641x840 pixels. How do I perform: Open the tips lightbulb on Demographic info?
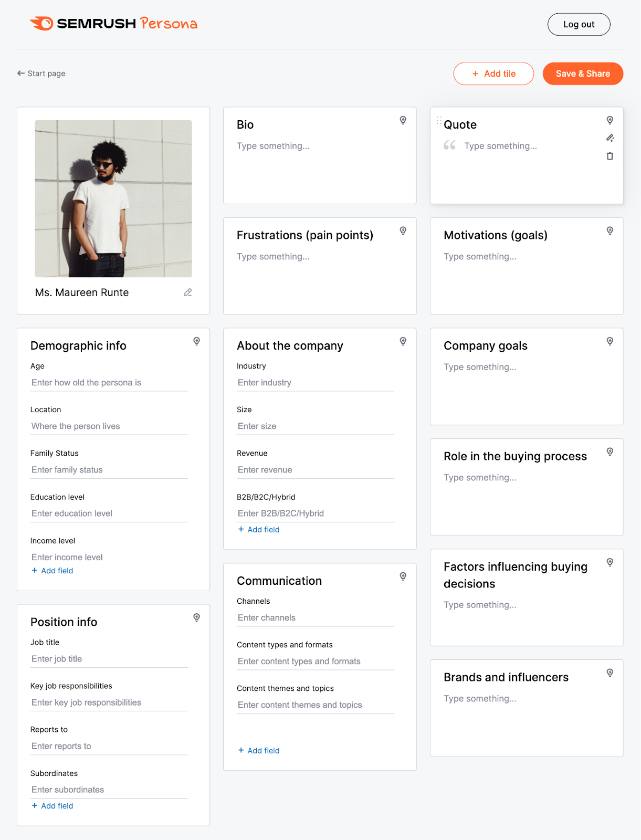196,341
